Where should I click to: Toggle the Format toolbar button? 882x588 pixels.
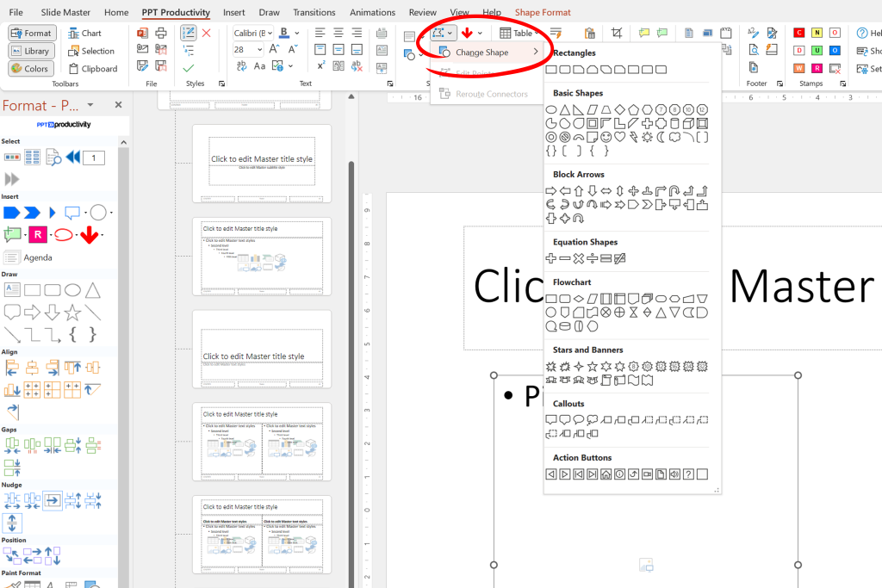[32, 34]
